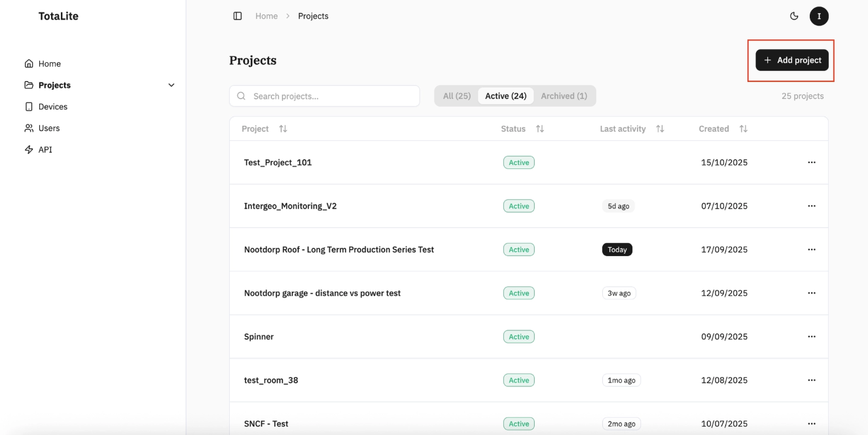Click the 17/09/2025 created date
The image size is (868, 435).
click(724, 250)
